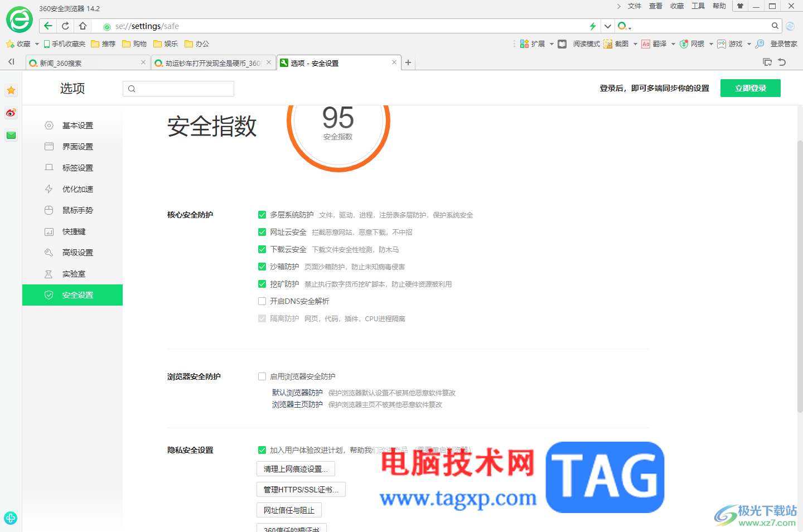
Task: Toggle the 沙箱防护 checkbox
Action: 262,267
